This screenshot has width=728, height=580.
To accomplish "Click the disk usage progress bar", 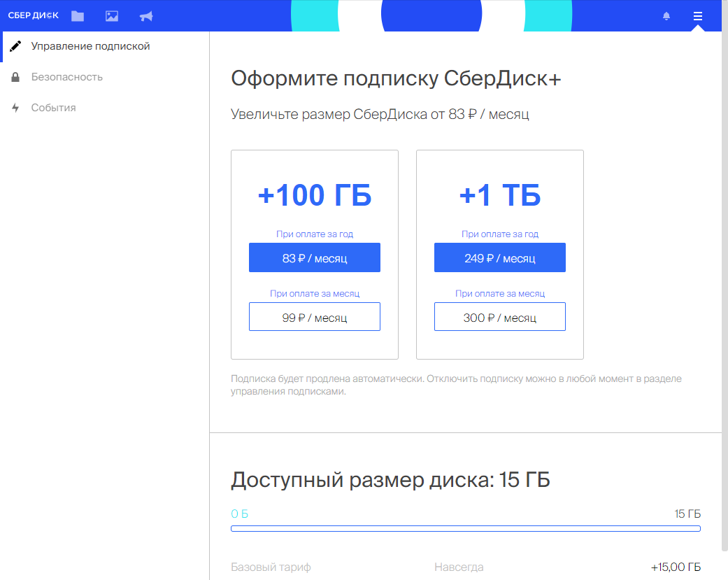I will click(x=465, y=529).
